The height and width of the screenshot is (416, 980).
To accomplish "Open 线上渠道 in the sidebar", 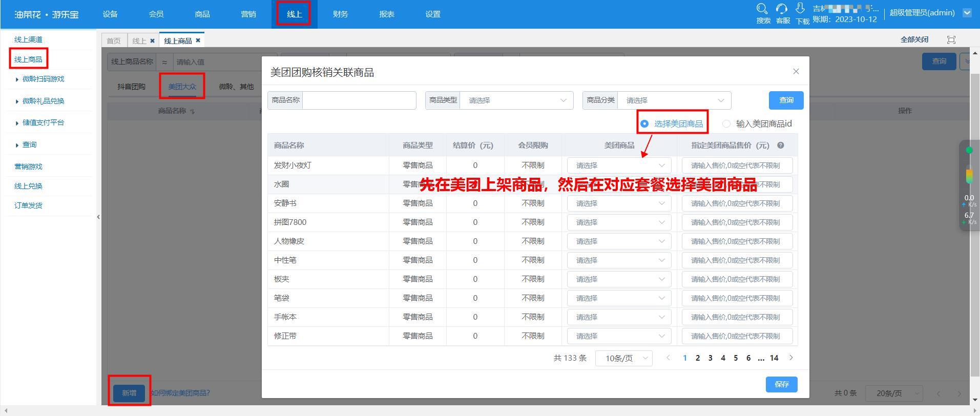I will click(x=29, y=39).
